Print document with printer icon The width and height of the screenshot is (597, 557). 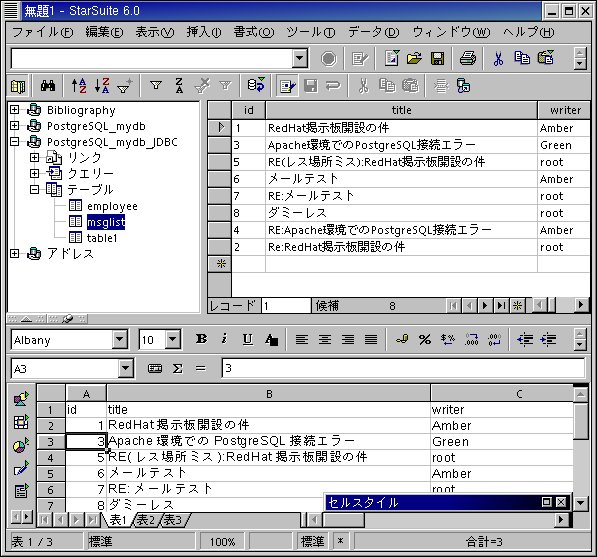point(468,58)
